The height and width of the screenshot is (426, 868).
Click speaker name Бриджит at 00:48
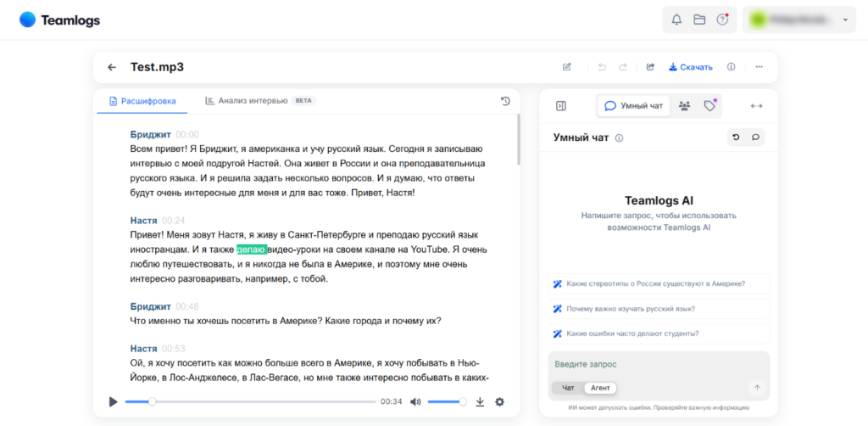click(151, 306)
